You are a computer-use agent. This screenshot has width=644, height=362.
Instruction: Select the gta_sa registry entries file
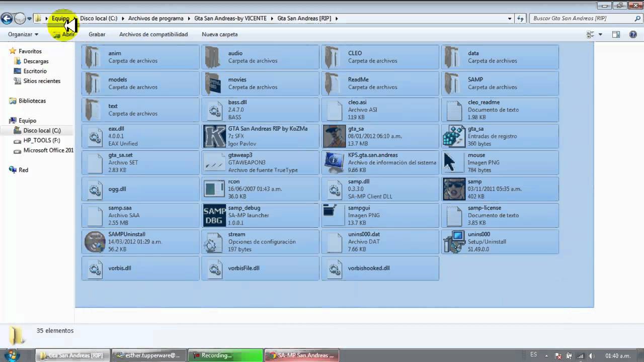(x=500, y=136)
